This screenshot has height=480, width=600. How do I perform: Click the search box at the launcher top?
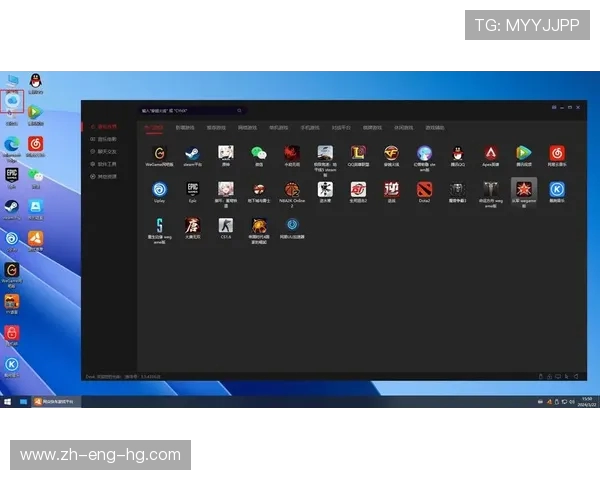190,110
